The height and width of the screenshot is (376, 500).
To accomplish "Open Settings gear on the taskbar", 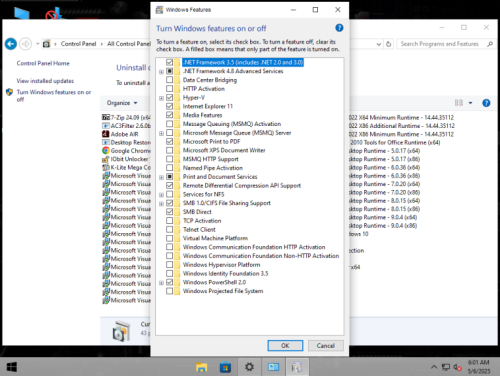I will 249,367.
